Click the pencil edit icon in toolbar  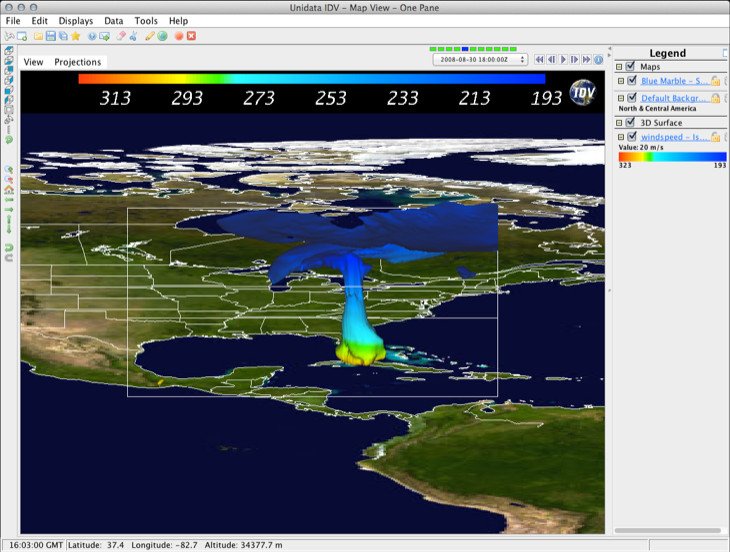tap(149, 36)
